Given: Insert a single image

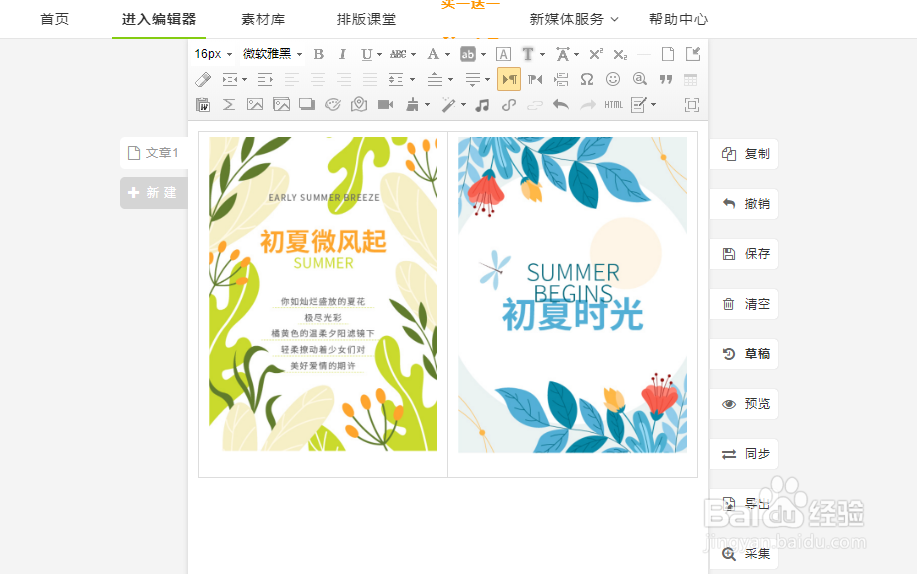Looking at the screenshot, I should pyautogui.click(x=255, y=105).
